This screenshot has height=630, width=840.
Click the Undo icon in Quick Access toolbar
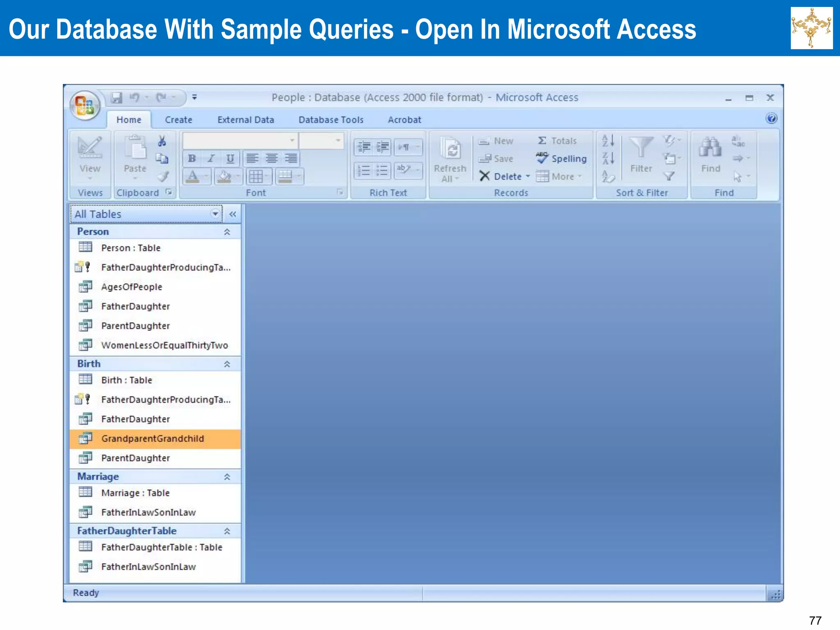[135, 98]
